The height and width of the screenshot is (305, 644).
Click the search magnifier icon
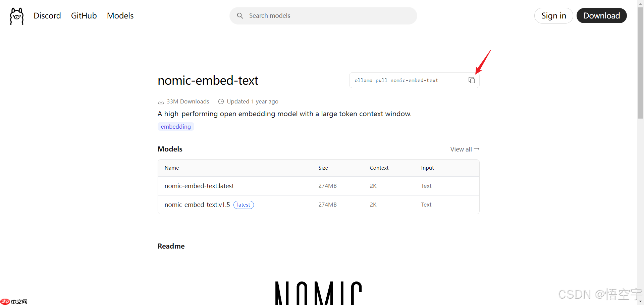240,16
